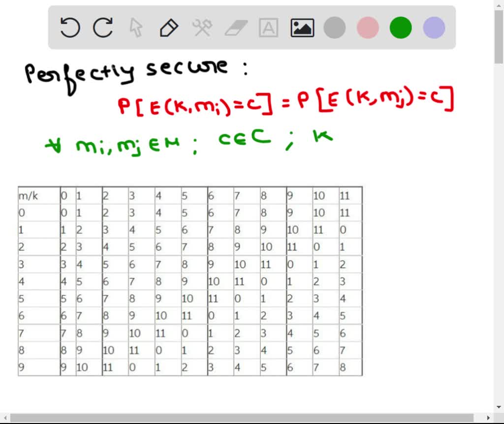The height and width of the screenshot is (424, 504).
Task: Open the tools icon with crossed hammers
Action: tap(202, 28)
